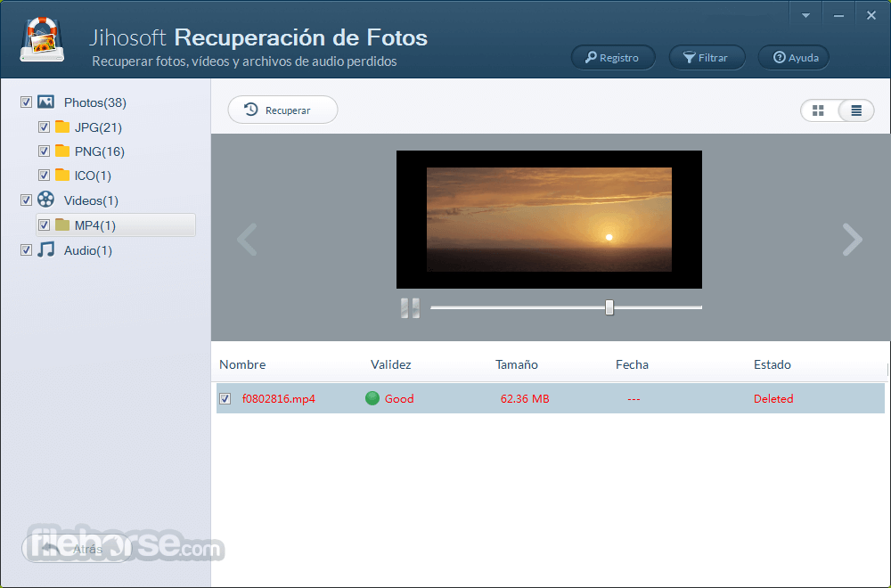This screenshot has height=588, width=891.
Task: Toggle the Videos(1) checkbox
Action: 26,200
